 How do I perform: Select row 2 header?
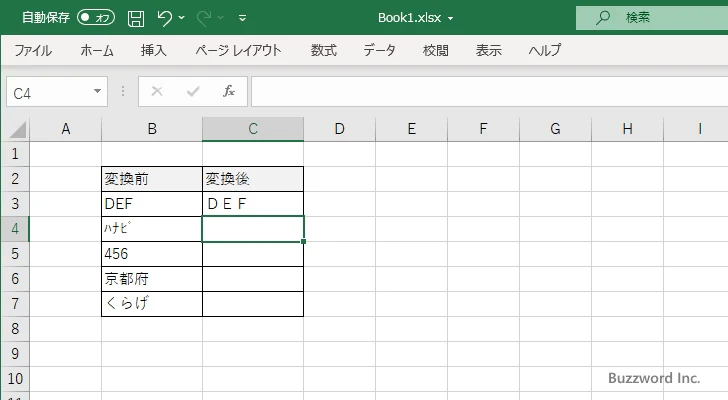coord(15,179)
